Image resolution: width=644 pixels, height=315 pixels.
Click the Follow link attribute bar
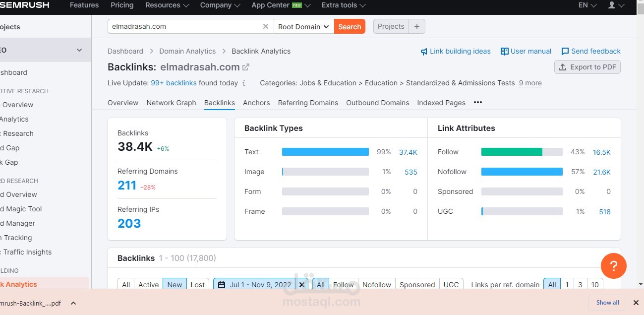click(x=511, y=152)
